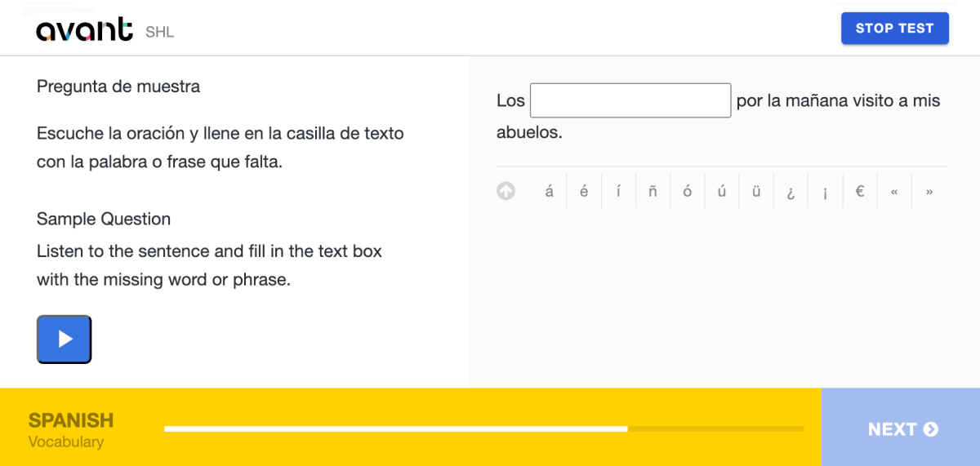Insert the ú character
The width and height of the screenshot is (980, 466).
pos(722,191)
